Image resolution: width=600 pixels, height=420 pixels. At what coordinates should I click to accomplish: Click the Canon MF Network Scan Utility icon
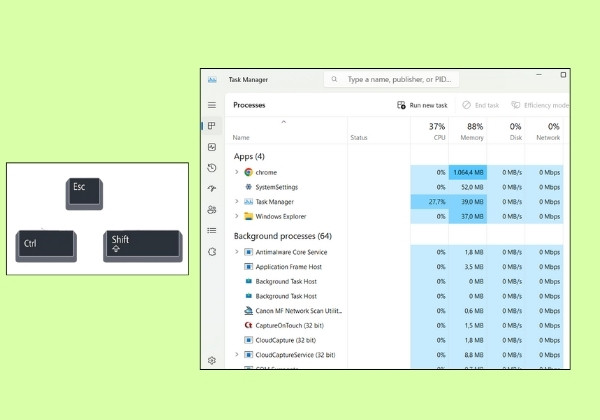click(248, 311)
